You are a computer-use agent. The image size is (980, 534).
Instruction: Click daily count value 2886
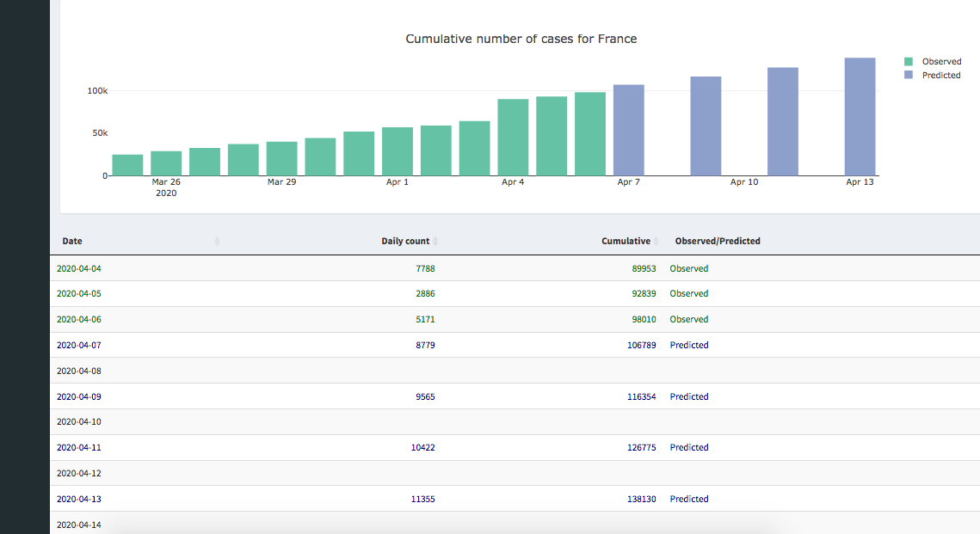tap(425, 294)
